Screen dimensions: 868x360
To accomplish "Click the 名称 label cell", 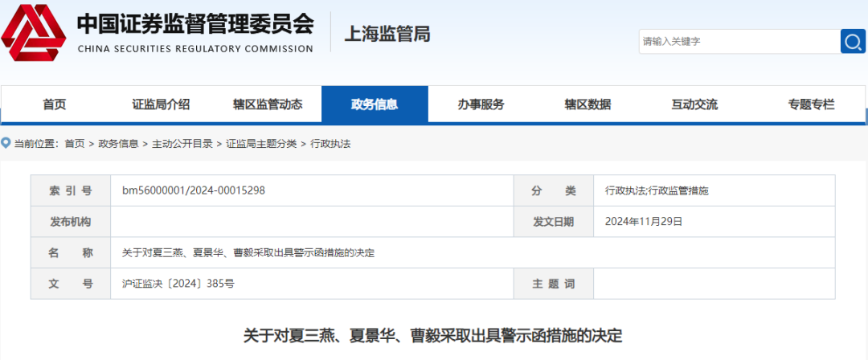I will 70,253.
